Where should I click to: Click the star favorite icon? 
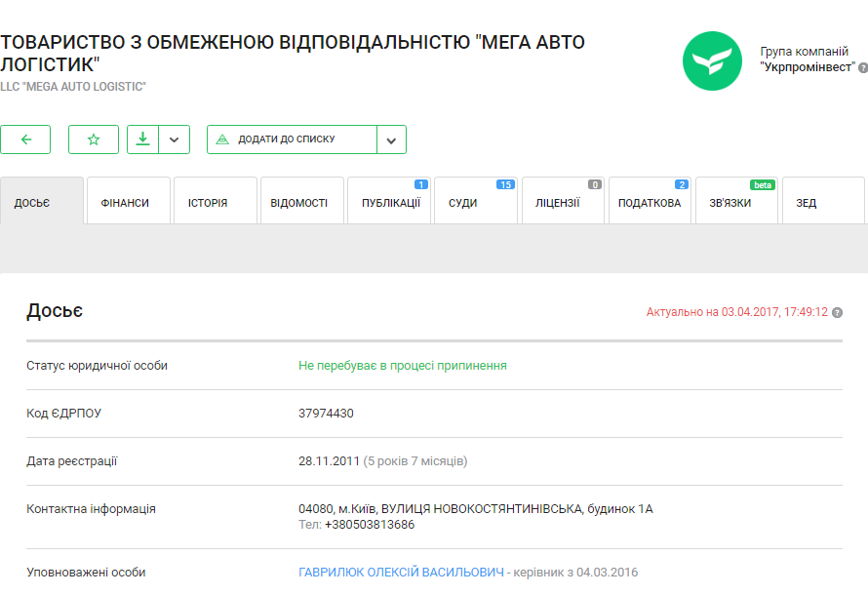tap(94, 139)
